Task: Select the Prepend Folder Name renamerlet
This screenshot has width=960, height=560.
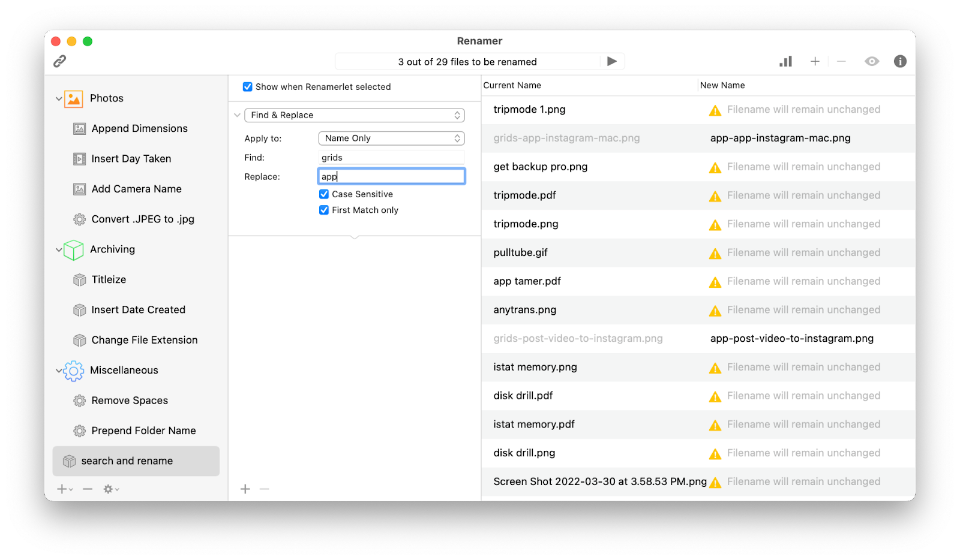Action: pos(79,430)
